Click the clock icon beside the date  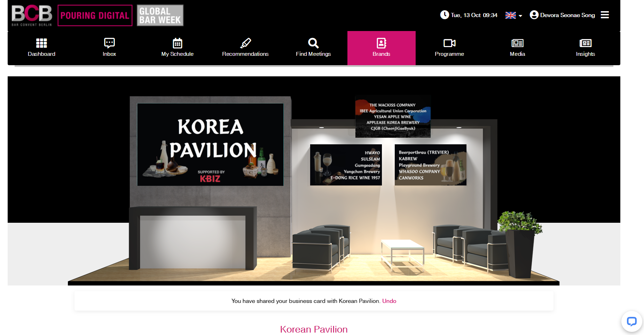coord(445,15)
